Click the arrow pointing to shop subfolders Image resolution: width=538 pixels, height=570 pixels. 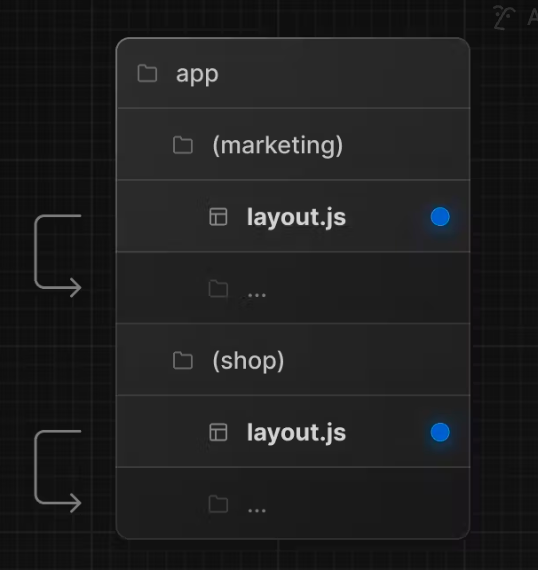click(x=58, y=471)
